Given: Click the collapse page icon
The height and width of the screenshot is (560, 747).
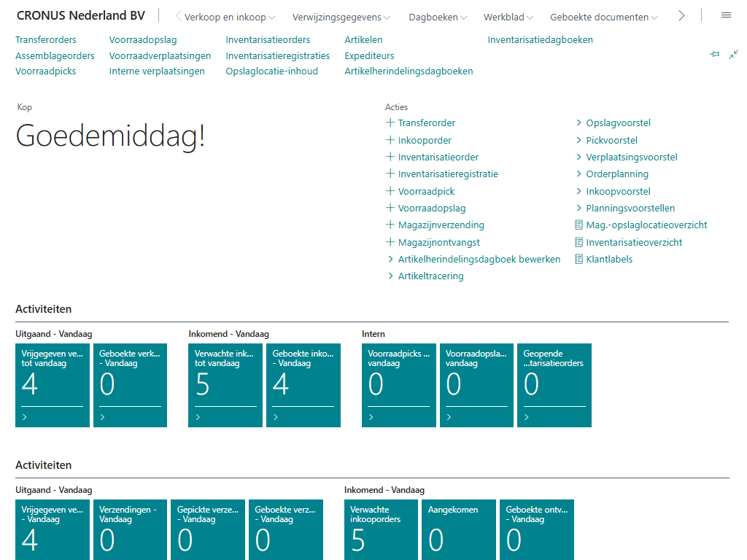Looking at the screenshot, I should tap(733, 55).
